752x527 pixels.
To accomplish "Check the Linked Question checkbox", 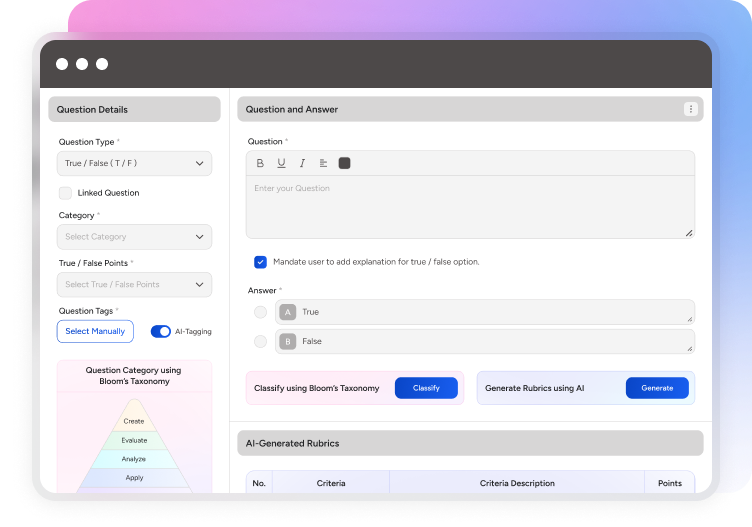I will pos(65,193).
